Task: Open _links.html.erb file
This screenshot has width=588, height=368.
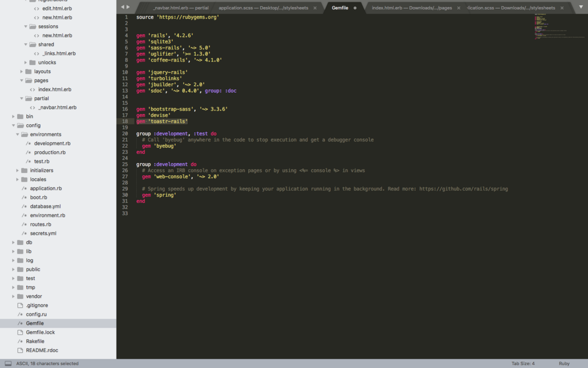Action: point(59,53)
